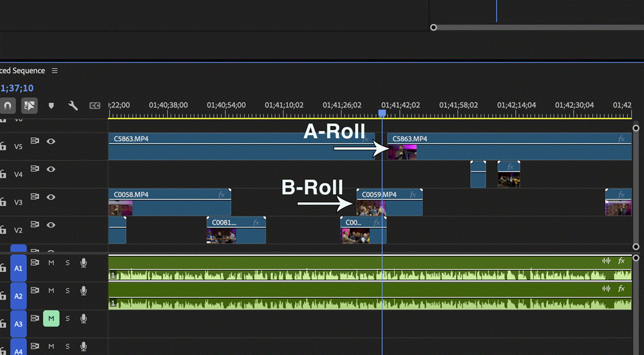Select the C0058.MP4 clip on V3
Image resolution: width=644 pixels, height=355 pixels.
[169, 201]
